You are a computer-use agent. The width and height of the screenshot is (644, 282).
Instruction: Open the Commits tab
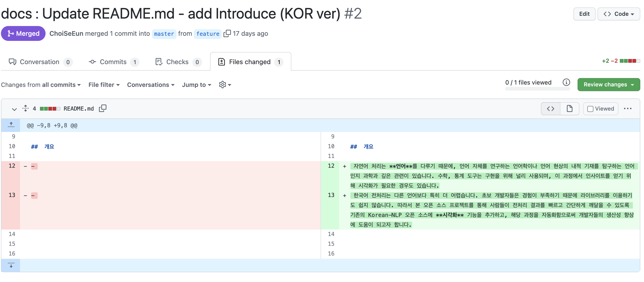(x=113, y=62)
